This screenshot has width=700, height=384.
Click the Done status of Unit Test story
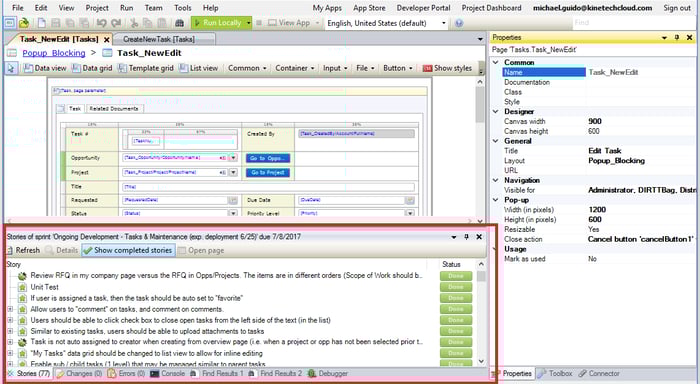pos(456,287)
